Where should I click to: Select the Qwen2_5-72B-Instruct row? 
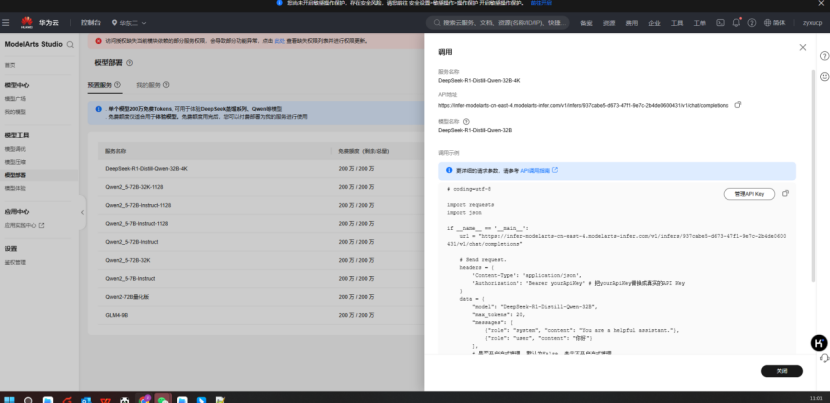[x=261, y=242]
